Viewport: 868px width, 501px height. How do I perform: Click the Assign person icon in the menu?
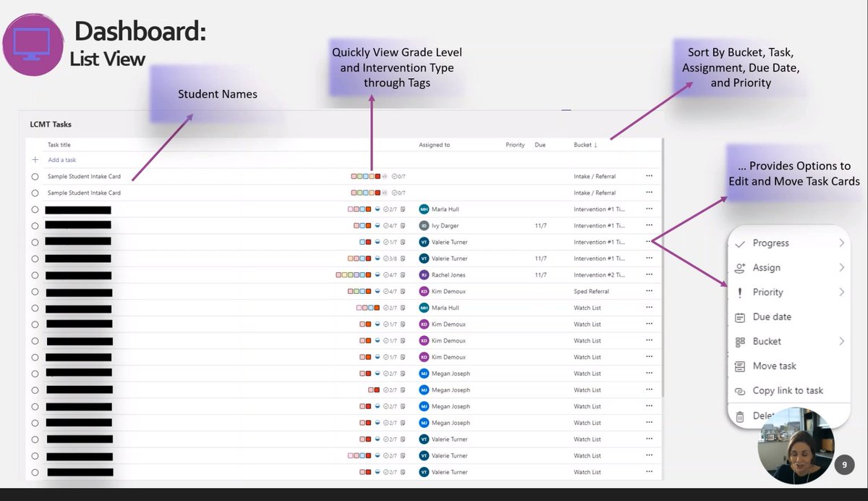tap(739, 267)
